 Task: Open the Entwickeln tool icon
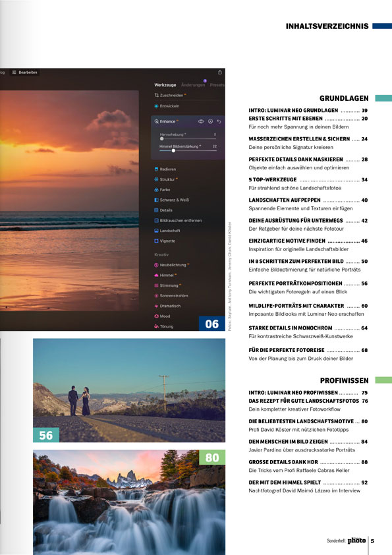click(156, 106)
